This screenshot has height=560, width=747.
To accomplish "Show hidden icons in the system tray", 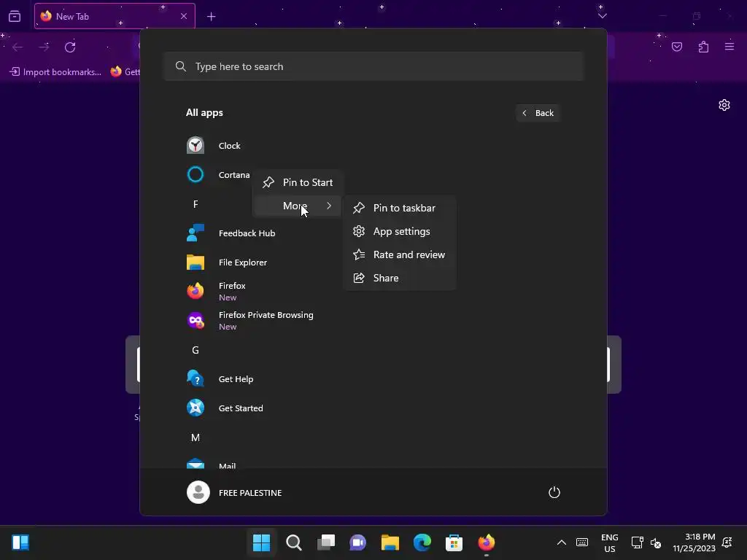I will (562, 542).
